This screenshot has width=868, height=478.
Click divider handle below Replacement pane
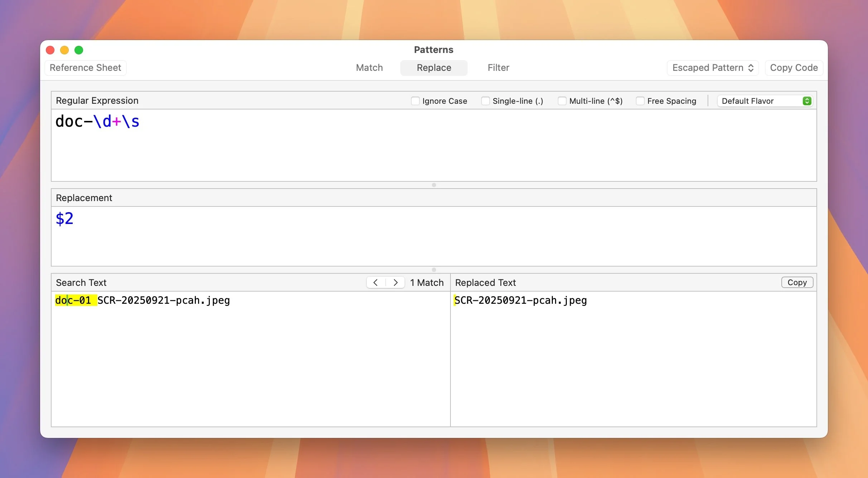point(434,270)
